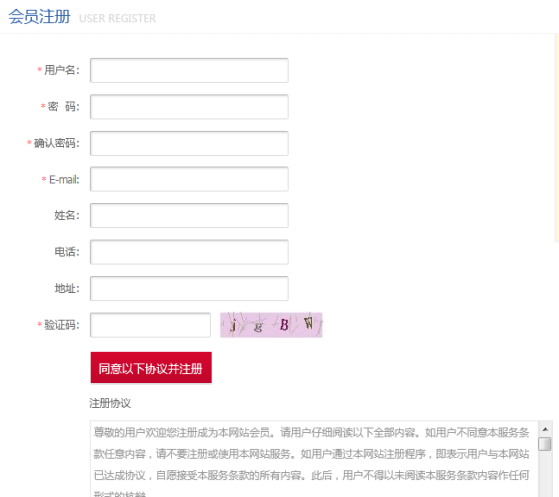Click the 会员注册 page heading
Image resolution: width=559 pixels, height=497 pixels.
39,17
